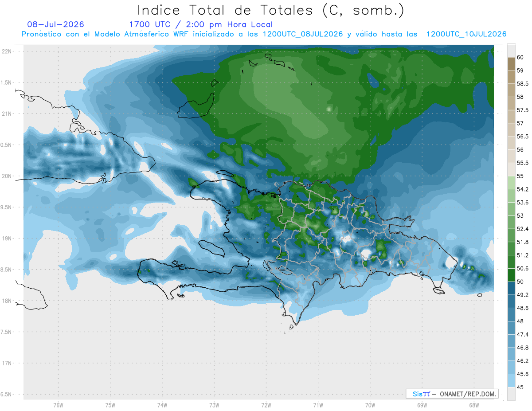Click the "47.4" color scale label
Viewport: 532px width, 411px height.
pos(522,334)
